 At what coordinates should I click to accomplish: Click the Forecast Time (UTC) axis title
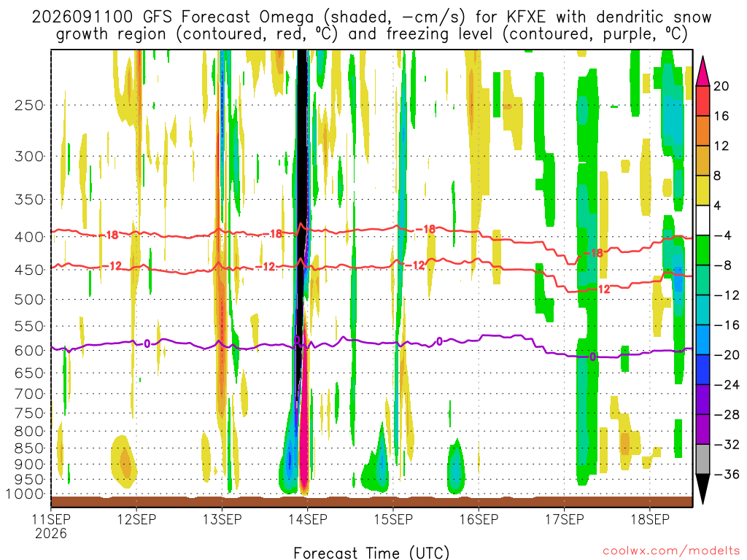[x=371, y=553]
